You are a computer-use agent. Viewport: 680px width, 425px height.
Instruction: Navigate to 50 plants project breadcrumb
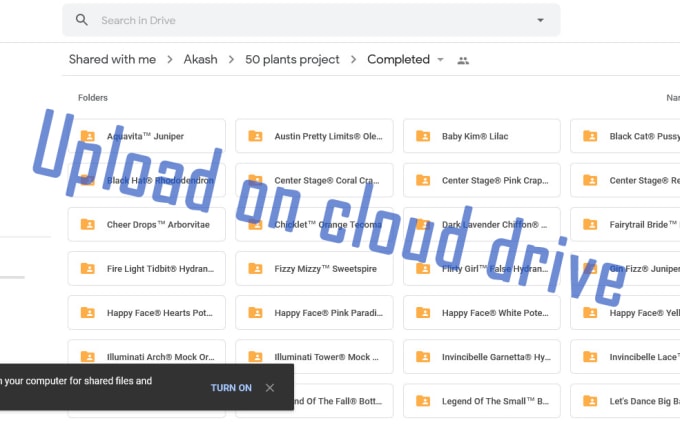[292, 59]
